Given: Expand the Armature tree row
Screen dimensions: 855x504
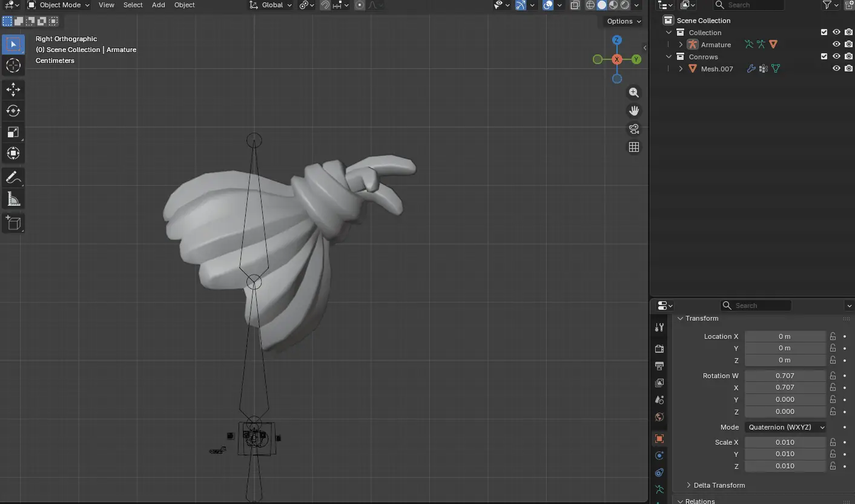Looking at the screenshot, I should [x=681, y=45].
